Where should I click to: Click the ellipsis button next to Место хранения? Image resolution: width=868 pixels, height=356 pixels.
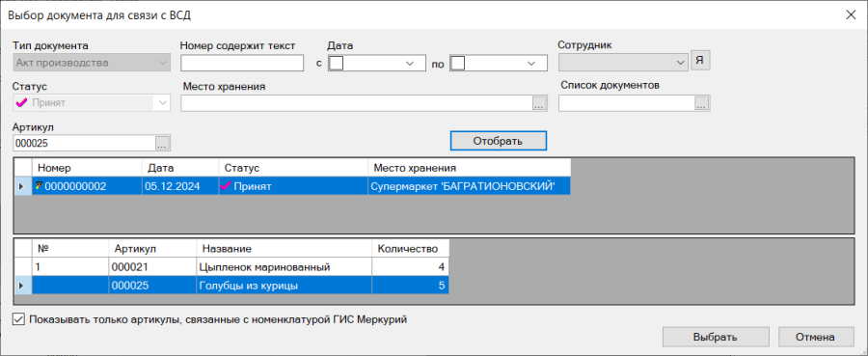pos(539,103)
